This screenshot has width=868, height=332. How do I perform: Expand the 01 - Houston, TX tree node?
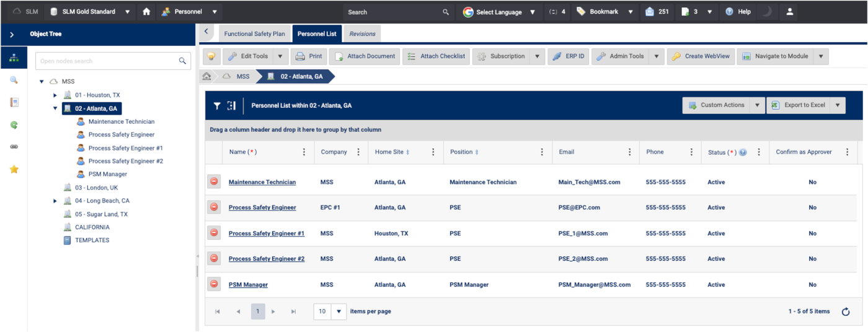tap(55, 95)
